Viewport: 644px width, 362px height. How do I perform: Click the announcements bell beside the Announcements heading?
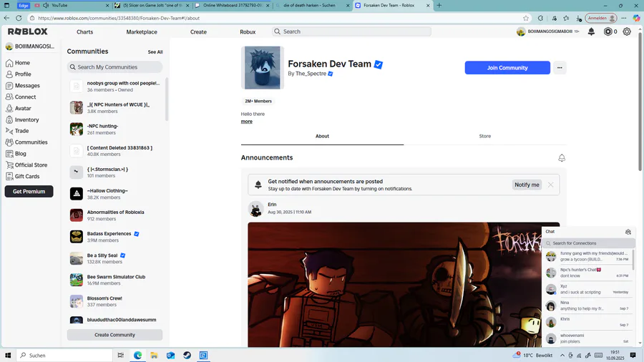[x=562, y=158]
